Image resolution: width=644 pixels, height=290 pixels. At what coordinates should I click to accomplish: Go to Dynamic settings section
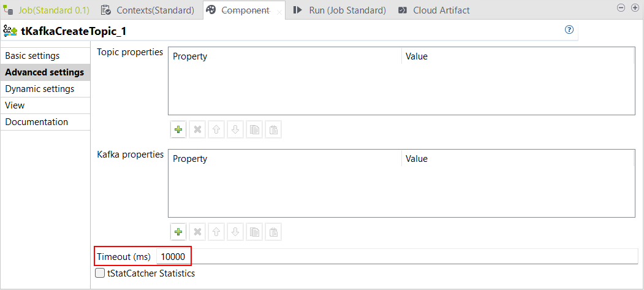[40, 89]
